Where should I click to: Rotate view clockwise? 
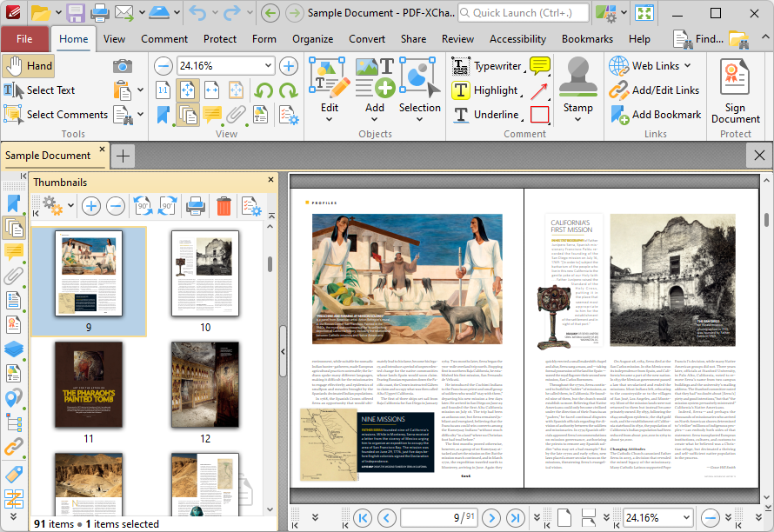click(288, 90)
